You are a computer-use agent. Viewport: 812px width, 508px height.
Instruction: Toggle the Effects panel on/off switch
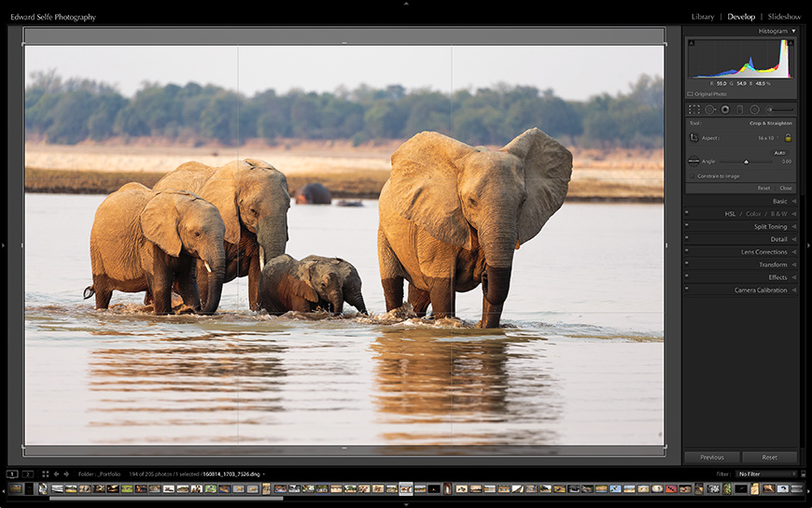point(687,275)
